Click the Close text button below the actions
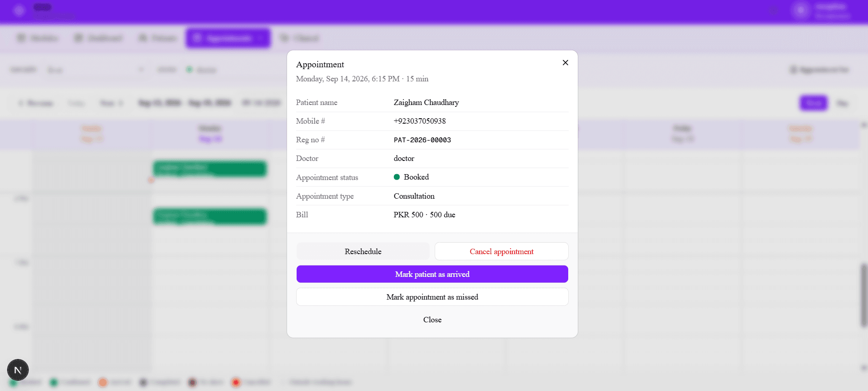 [x=432, y=320]
